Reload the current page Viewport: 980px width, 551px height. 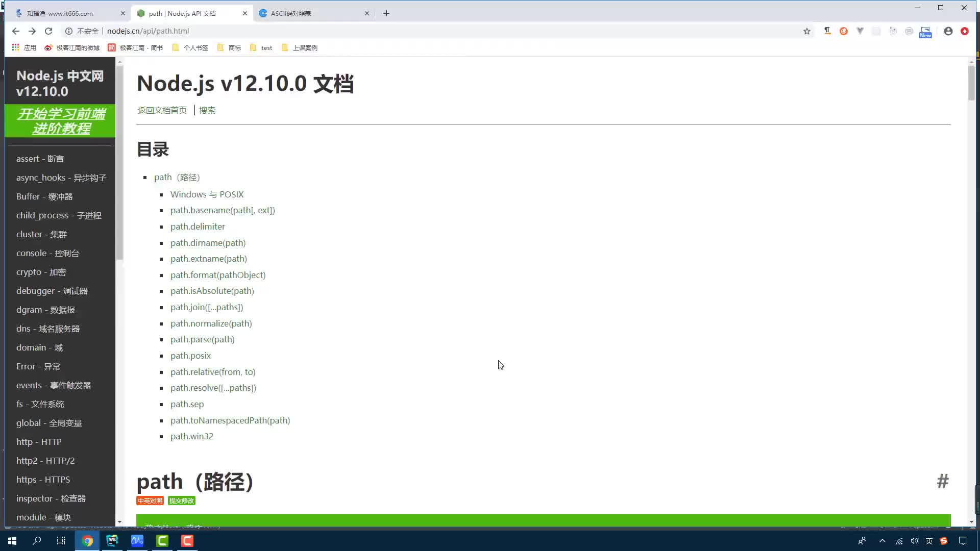tap(48, 31)
